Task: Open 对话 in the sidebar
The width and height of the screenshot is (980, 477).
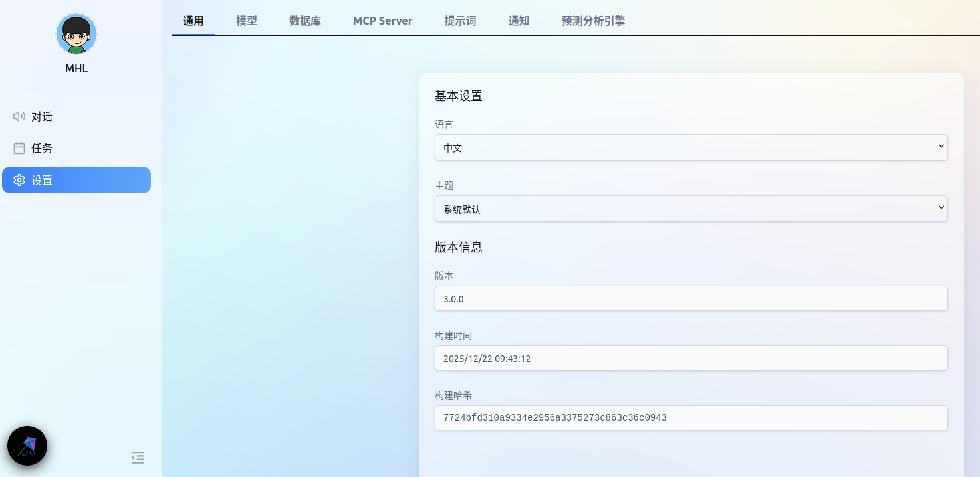Action: tap(42, 116)
